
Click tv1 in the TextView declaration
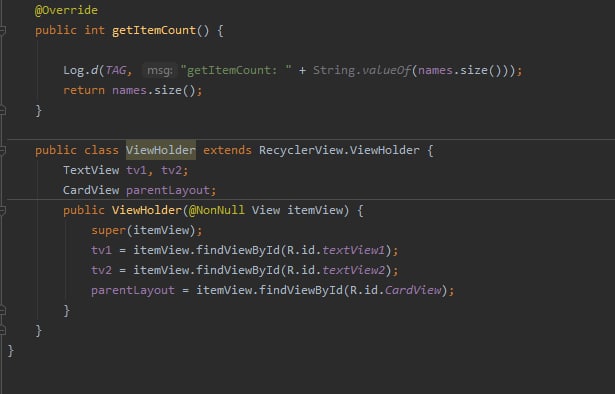[136, 170]
